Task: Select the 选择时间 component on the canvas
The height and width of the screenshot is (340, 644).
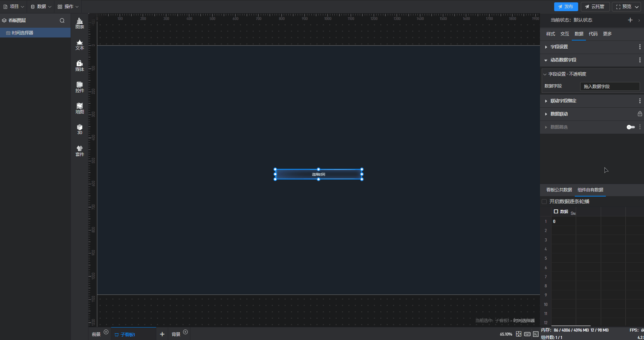Action: pyautogui.click(x=318, y=174)
